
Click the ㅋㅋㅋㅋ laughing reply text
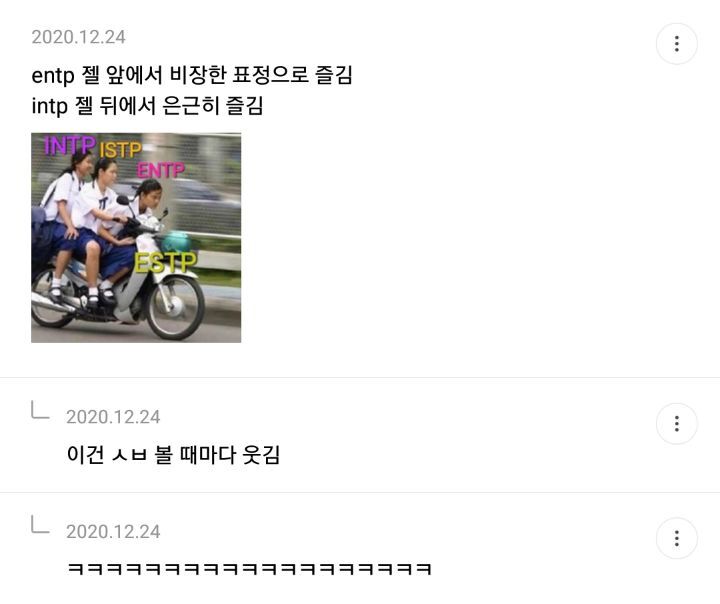pyautogui.click(x=249, y=569)
